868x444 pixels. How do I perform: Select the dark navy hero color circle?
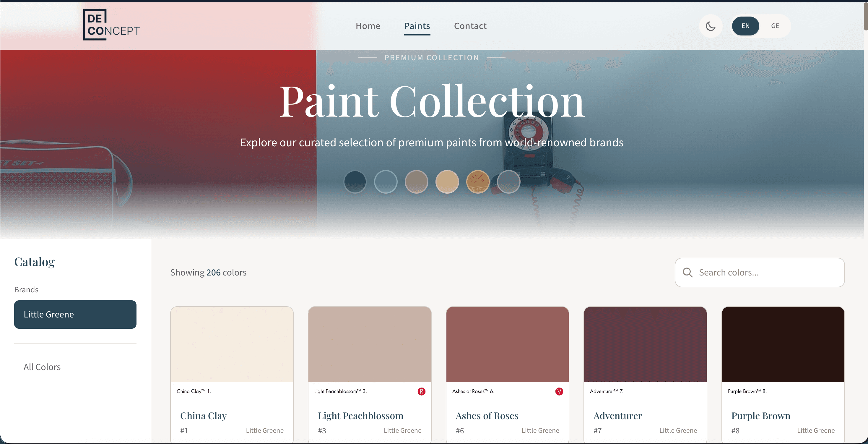tap(355, 182)
